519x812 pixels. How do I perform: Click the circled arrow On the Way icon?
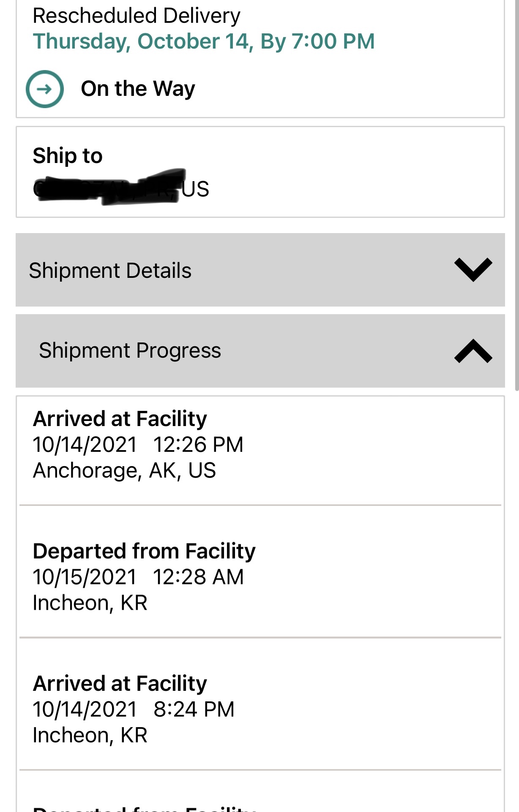coord(45,89)
